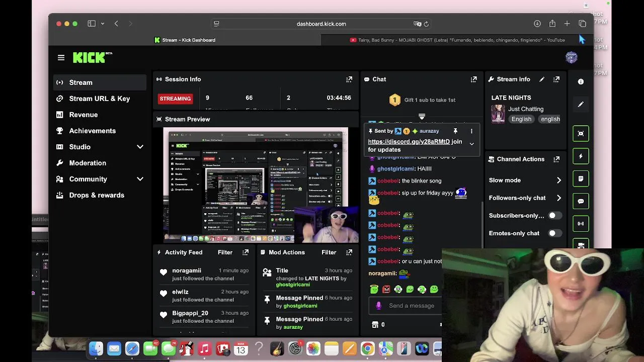Open the Mod Actions Filter
The width and height of the screenshot is (644, 362).
tap(329, 252)
